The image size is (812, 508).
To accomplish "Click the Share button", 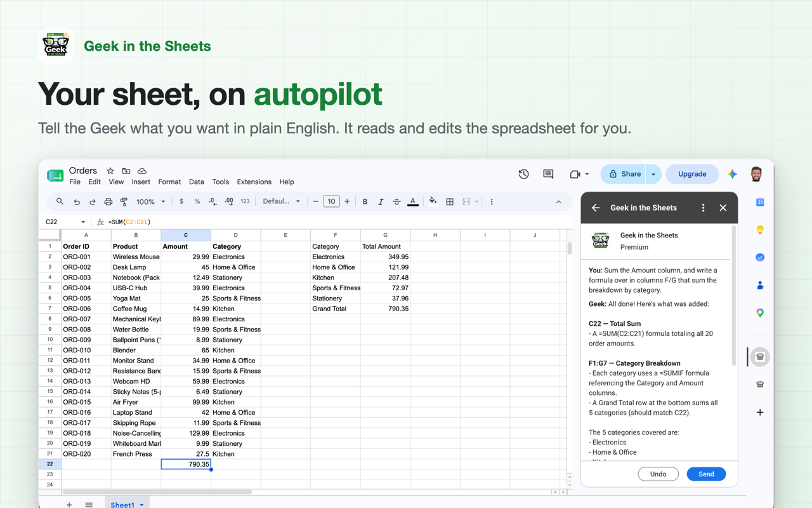I will tap(624, 174).
